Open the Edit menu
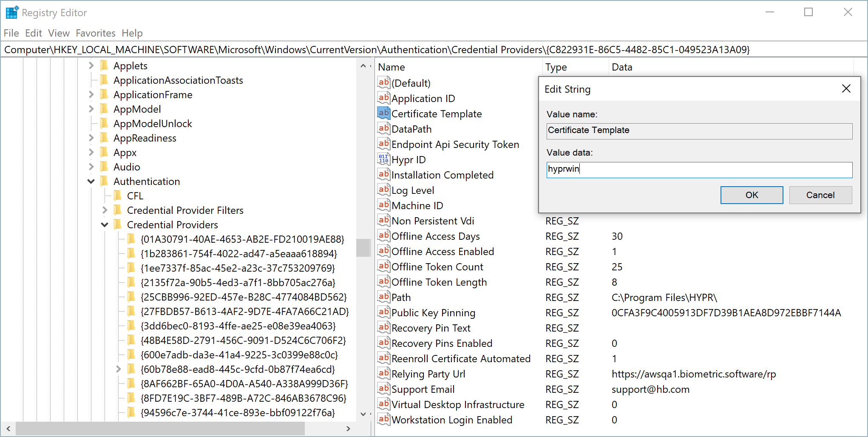 (34, 33)
